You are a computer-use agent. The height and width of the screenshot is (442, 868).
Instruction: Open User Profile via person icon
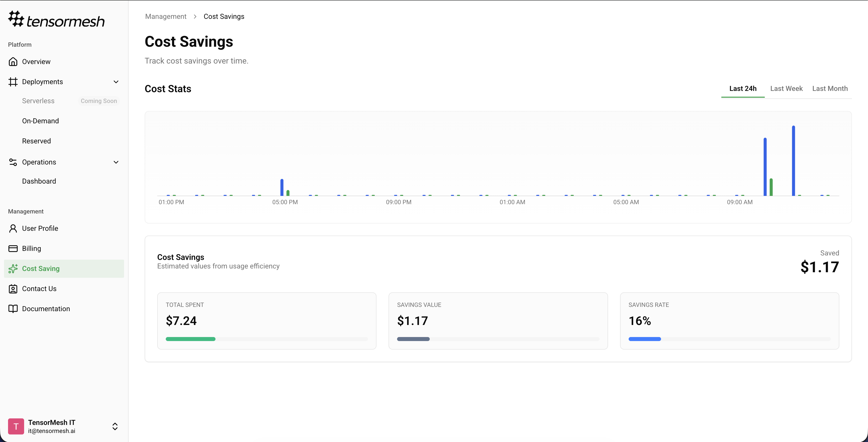(x=13, y=229)
